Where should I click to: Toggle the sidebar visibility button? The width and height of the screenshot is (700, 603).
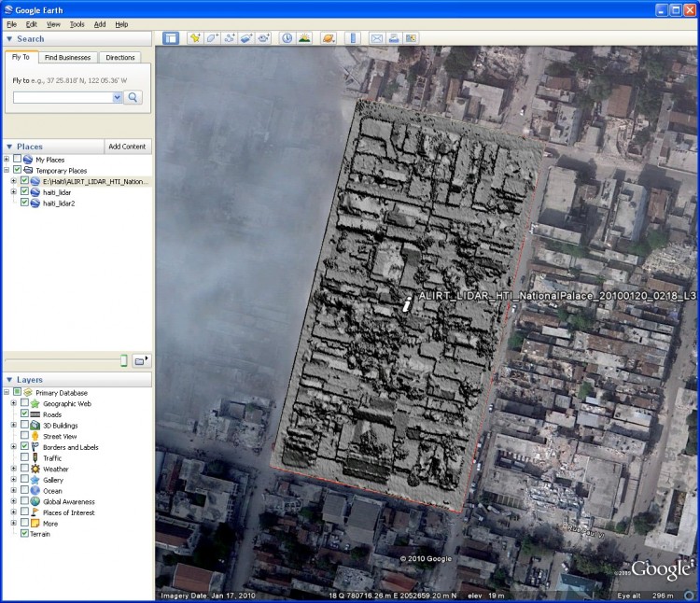tap(171, 38)
